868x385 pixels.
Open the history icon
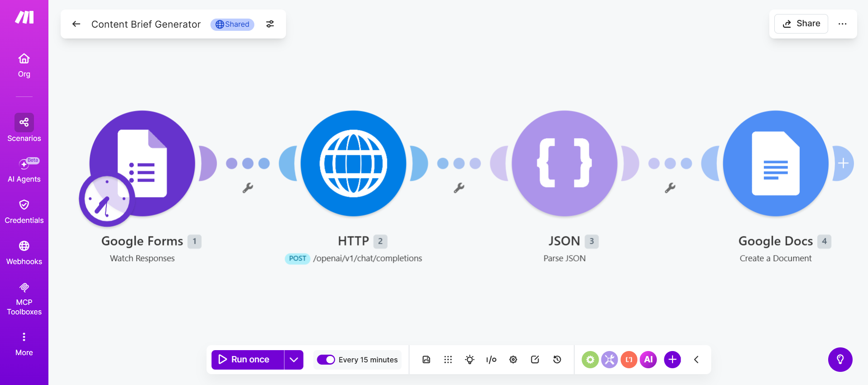click(557, 360)
